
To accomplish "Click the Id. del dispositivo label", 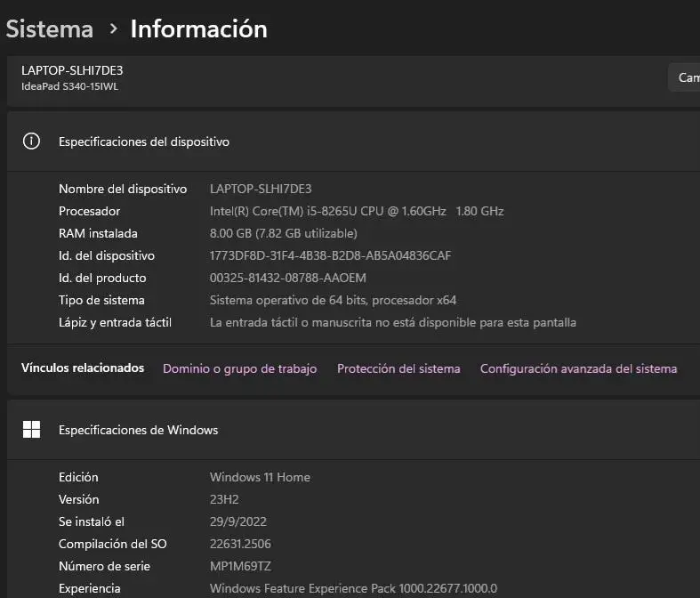I will point(107,256).
